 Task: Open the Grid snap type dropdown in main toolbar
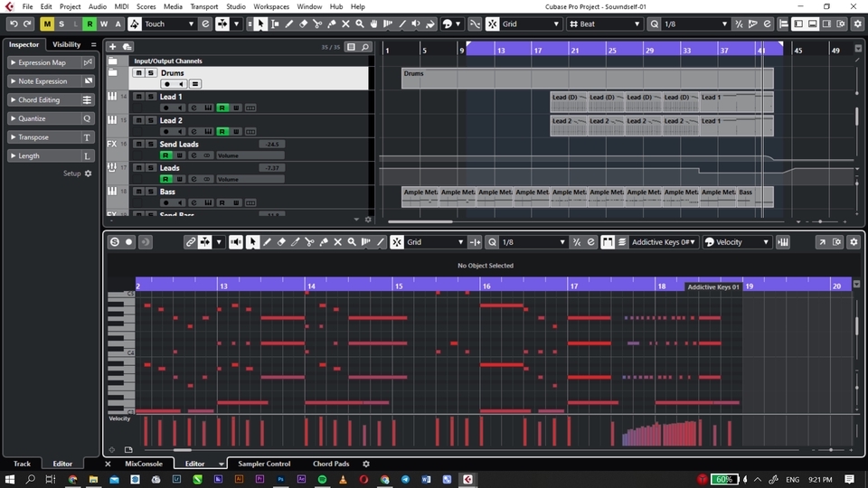531,23
